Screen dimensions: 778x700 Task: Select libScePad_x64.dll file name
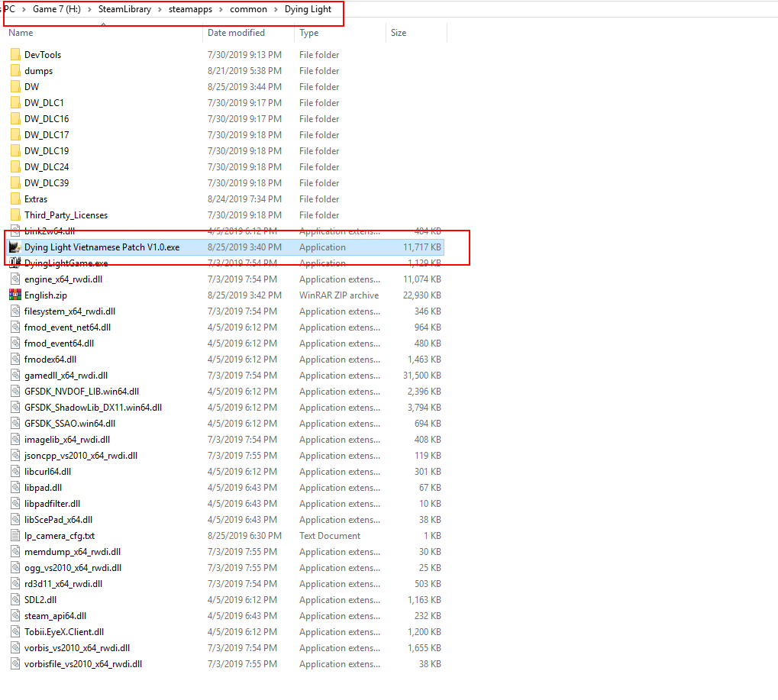tap(59, 519)
